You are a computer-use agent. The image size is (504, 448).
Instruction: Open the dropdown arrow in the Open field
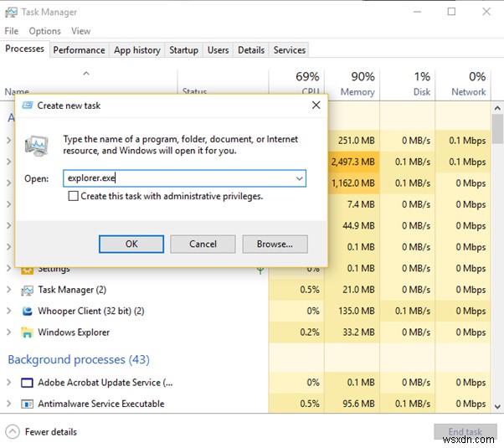(299, 178)
